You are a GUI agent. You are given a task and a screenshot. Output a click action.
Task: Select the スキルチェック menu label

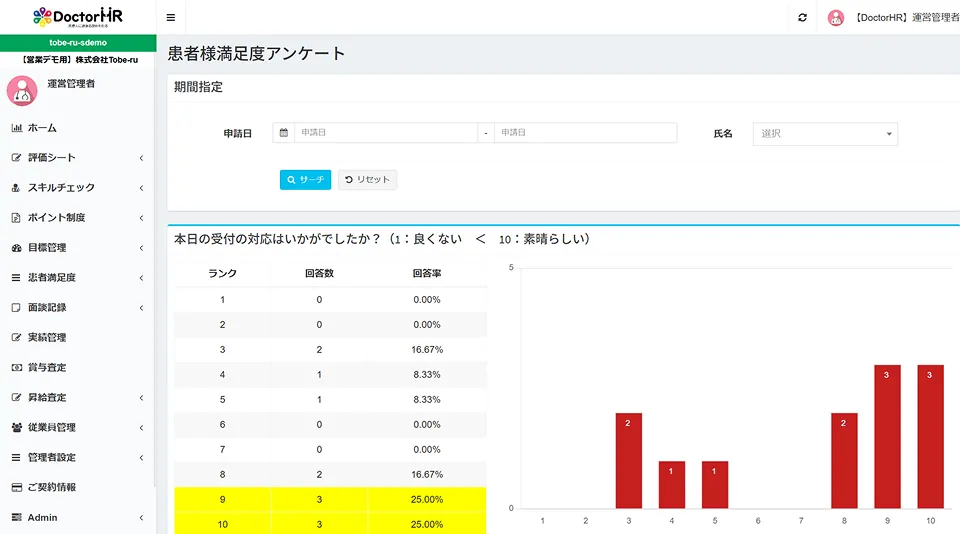tap(61, 187)
